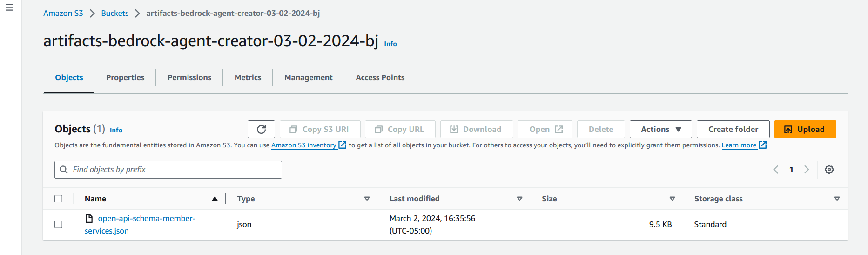
Task: Go to previous page arrow
Action: click(776, 170)
